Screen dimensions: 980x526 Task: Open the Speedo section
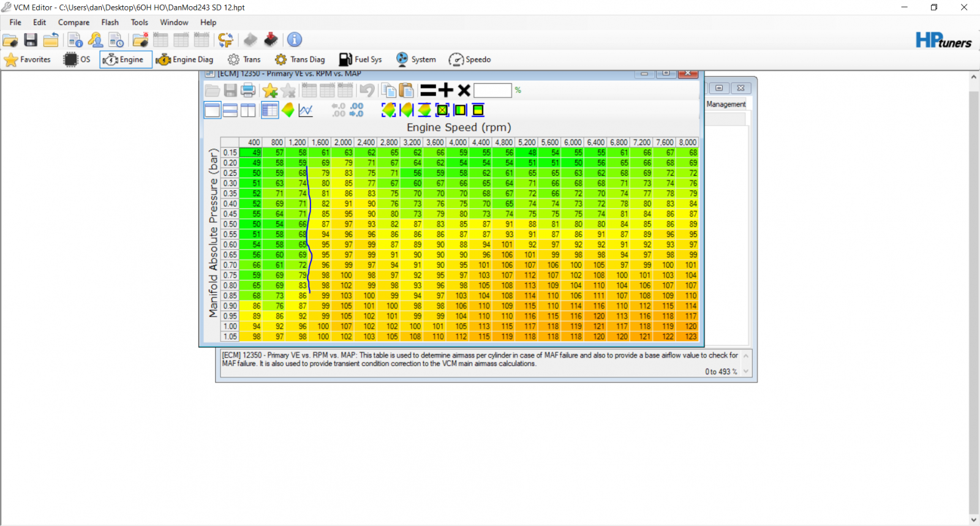coord(470,59)
